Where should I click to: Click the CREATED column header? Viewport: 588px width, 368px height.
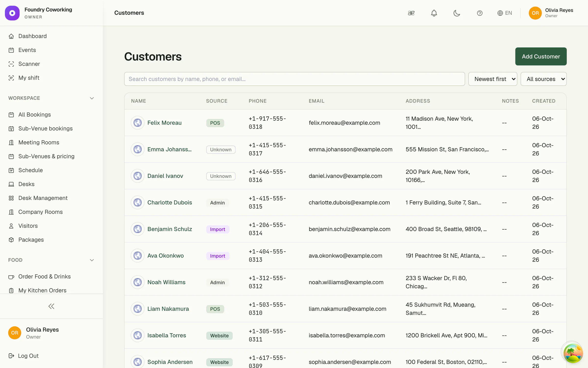click(x=544, y=101)
